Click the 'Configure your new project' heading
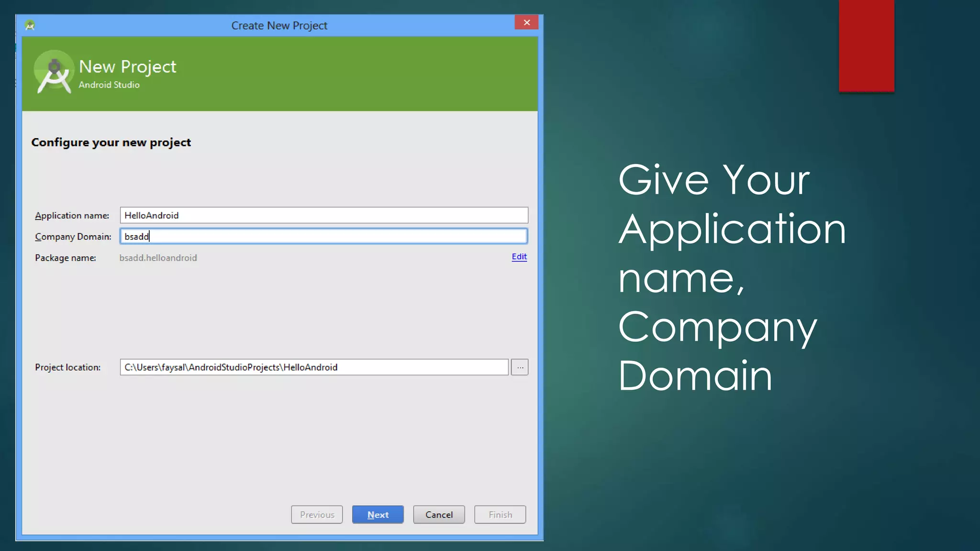The image size is (980, 551). (111, 143)
